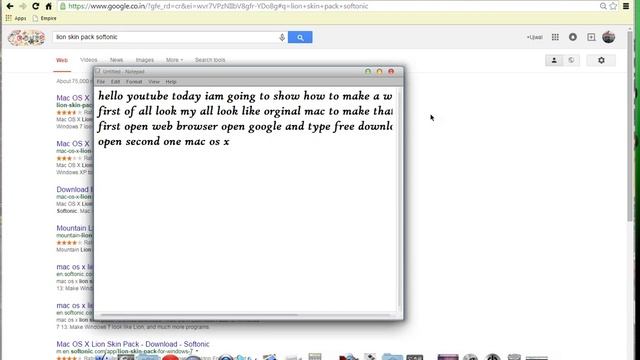Viewport: 640px width, 360px height.
Task: Open Search tools options
Action: pyautogui.click(x=210, y=60)
